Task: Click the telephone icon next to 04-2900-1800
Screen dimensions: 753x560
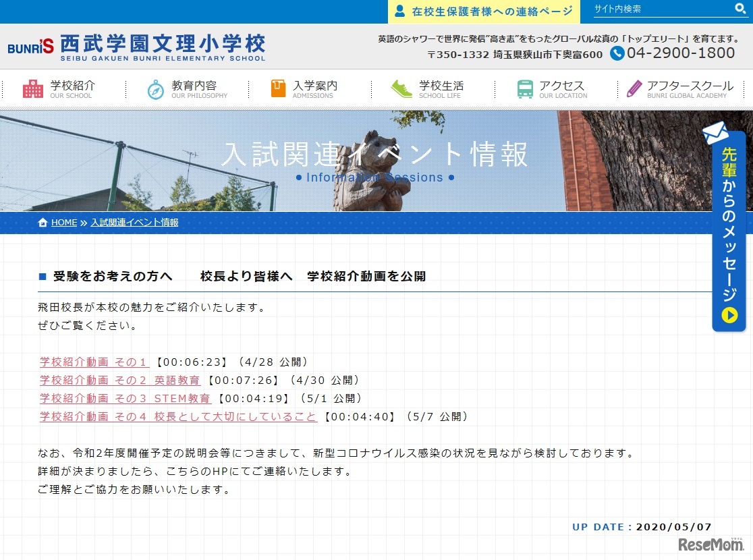Action: point(617,54)
